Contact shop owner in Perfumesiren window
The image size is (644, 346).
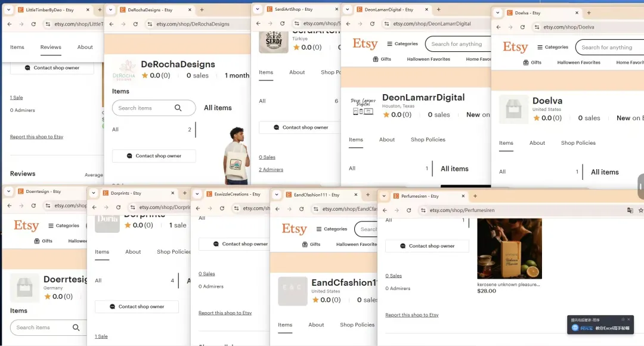427,246
